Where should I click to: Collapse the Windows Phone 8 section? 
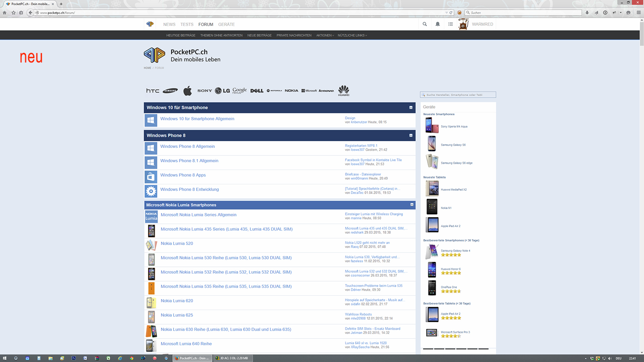point(411,135)
